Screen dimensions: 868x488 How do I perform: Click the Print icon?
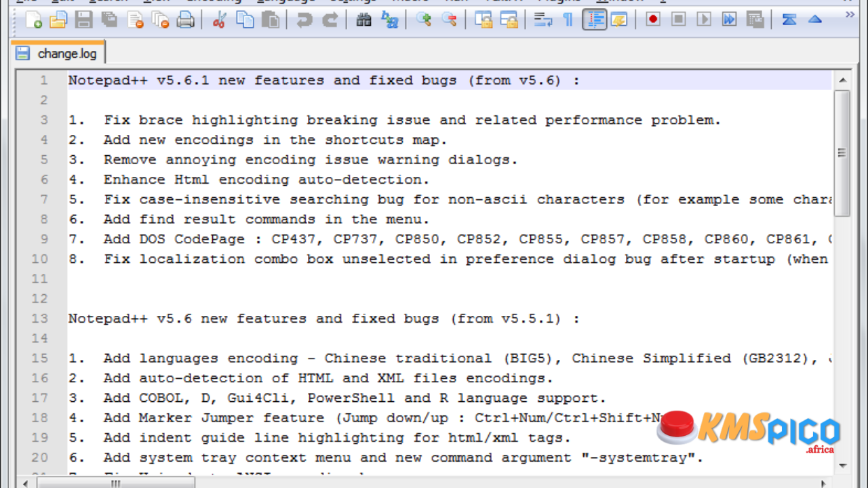(x=185, y=20)
